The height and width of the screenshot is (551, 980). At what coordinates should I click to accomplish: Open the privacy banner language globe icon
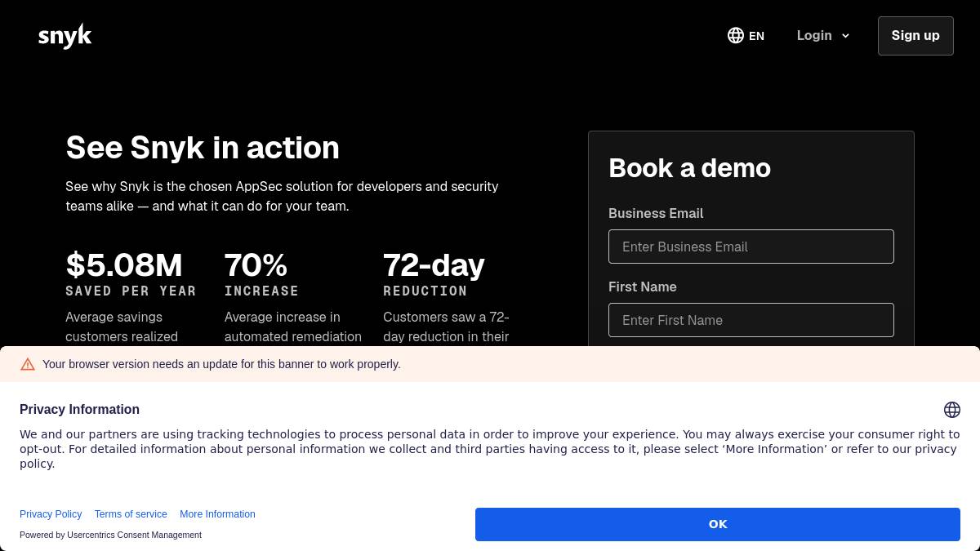[951, 410]
